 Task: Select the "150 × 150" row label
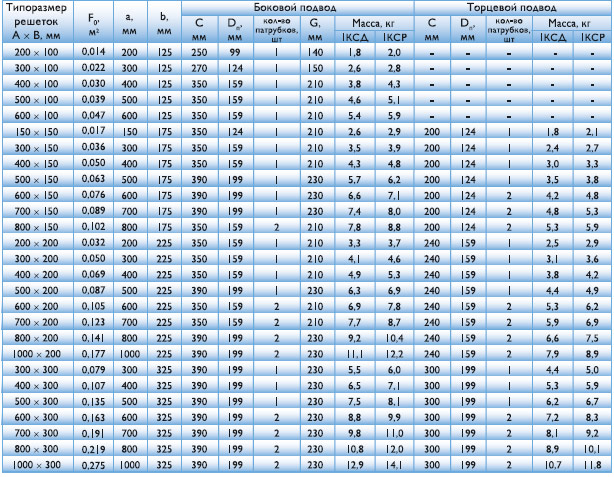pyautogui.click(x=36, y=132)
